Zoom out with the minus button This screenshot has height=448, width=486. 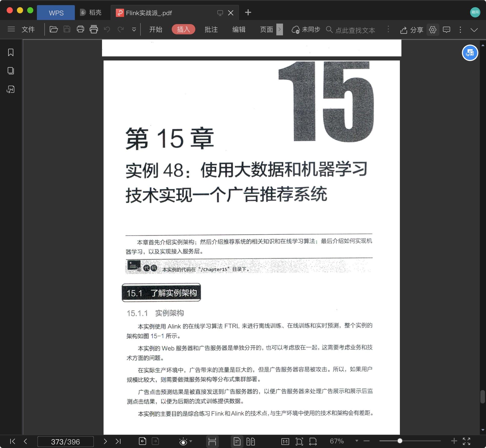point(367,441)
